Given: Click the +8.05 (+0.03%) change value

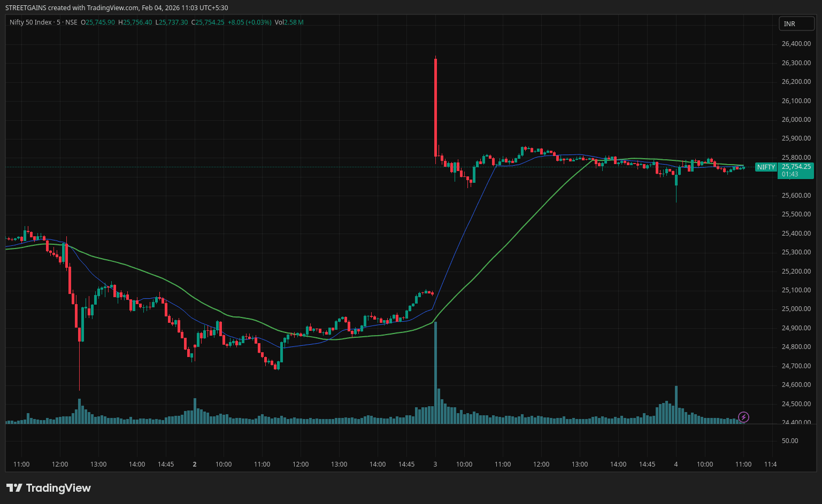Looking at the screenshot, I should pyautogui.click(x=249, y=22).
